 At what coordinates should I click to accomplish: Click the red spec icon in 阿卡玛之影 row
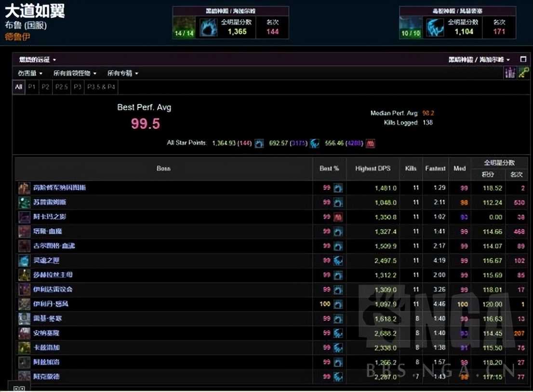[x=338, y=217]
